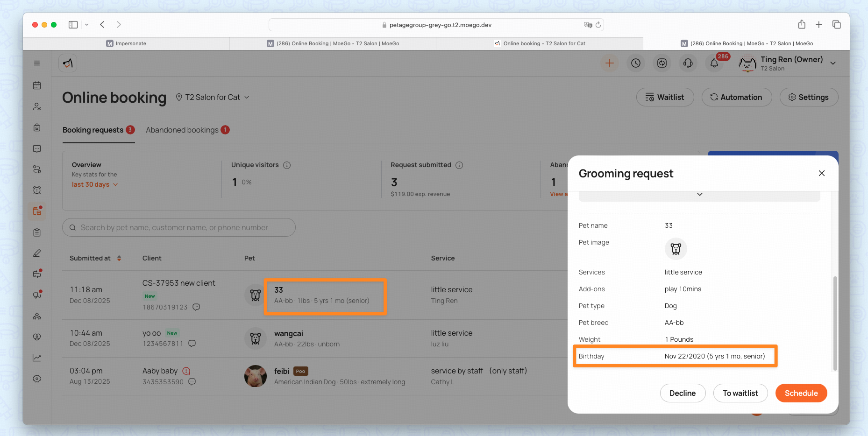Click the clock history icon in top bar
Viewport: 868px width, 436px height.
[635, 63]
